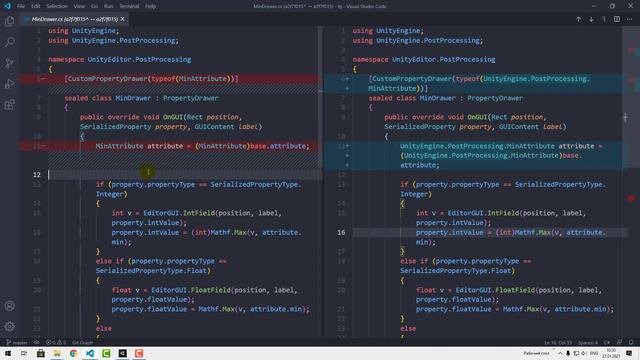Open the Go menu
The image size is (640, 360).
[x=94, y=6]
